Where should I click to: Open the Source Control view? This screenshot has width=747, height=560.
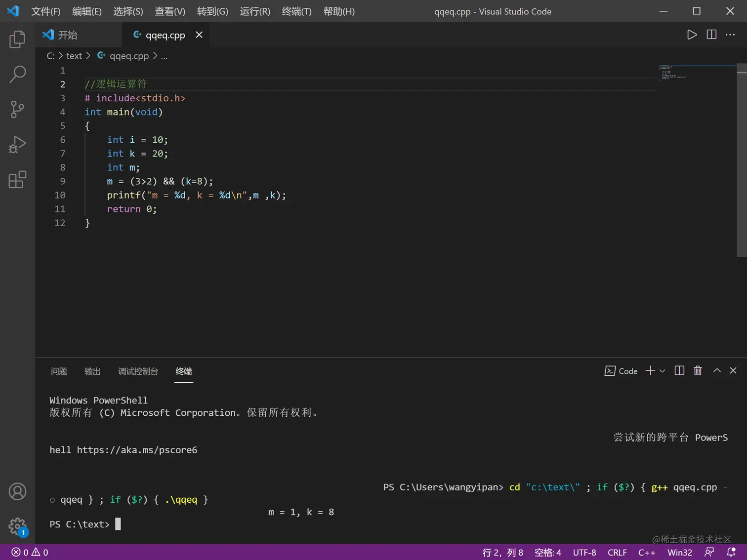coord(17,109)
